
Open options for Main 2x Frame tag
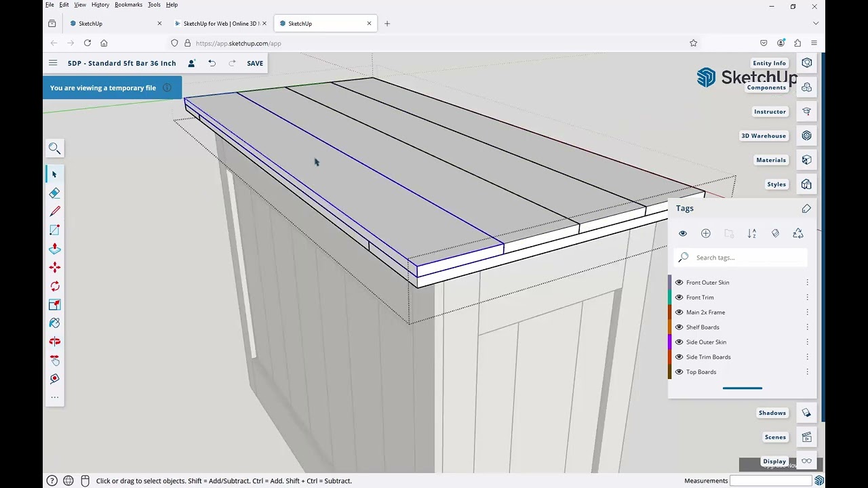(x=807, y=312)
